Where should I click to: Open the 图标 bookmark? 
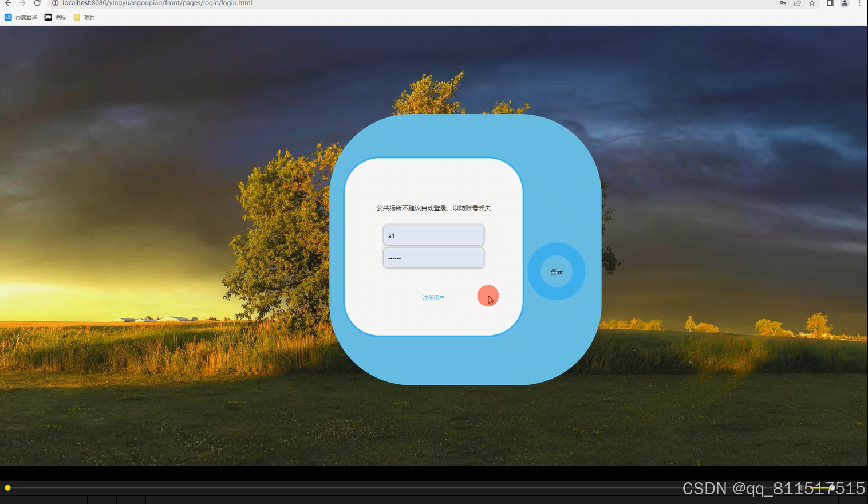(56, 17)
